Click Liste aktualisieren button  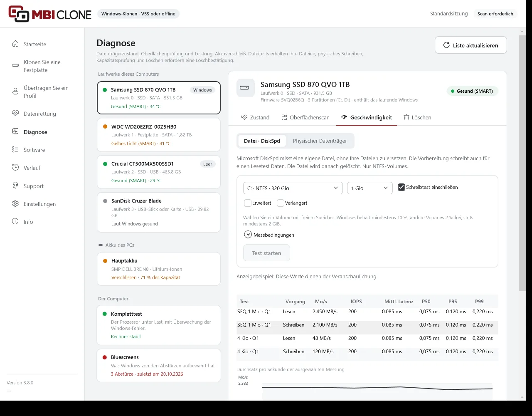pyautogui.click(x=471, y=45)
